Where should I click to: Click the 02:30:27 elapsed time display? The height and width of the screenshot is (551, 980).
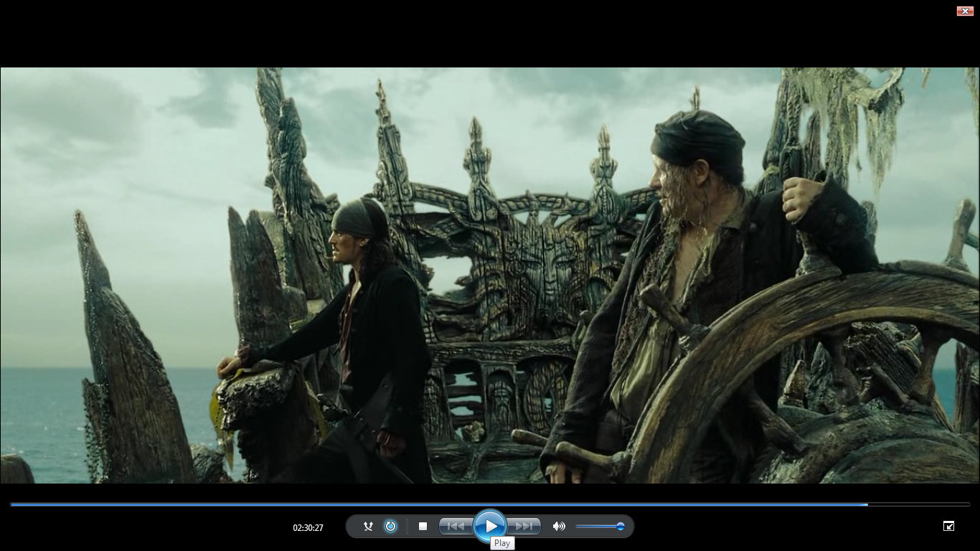click(308, 528)
